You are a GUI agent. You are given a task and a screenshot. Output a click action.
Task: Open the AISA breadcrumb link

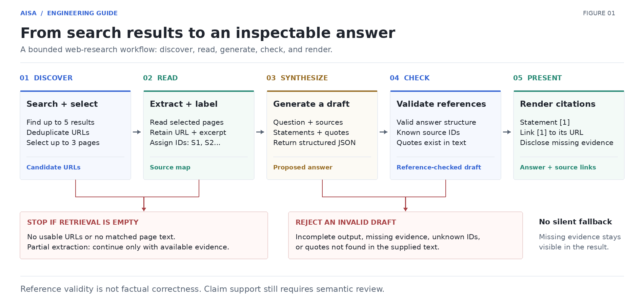pos(28,13)
